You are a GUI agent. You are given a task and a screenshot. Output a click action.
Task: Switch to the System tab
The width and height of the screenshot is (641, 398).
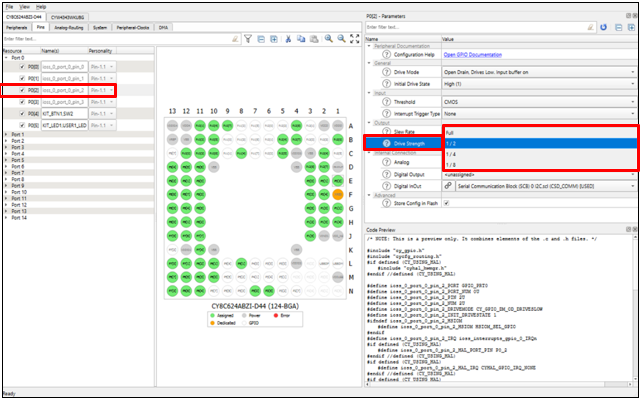pyautogui.click(x=100, y=27)
